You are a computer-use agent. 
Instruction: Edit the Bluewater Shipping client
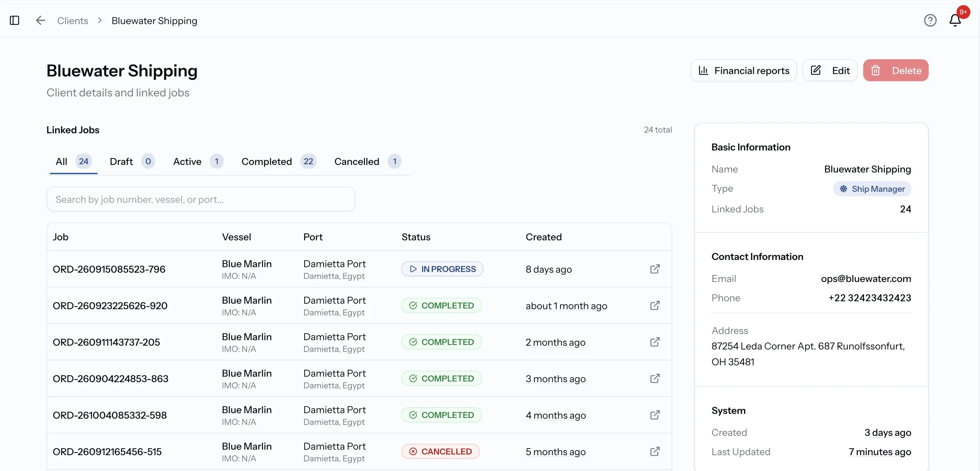pos(830,70)
